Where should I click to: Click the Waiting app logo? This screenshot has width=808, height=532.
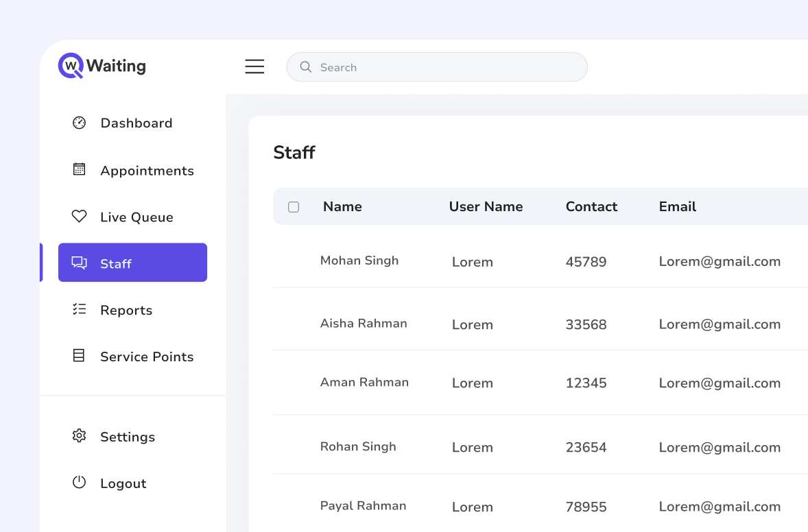click(101, 66)
